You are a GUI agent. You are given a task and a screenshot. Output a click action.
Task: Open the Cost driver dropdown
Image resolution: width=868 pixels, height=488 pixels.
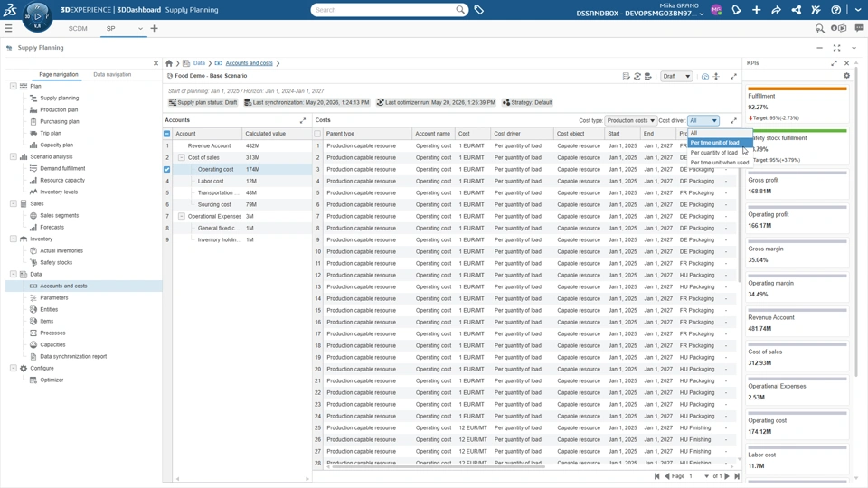pyautogui.click(x=703, y=120)
